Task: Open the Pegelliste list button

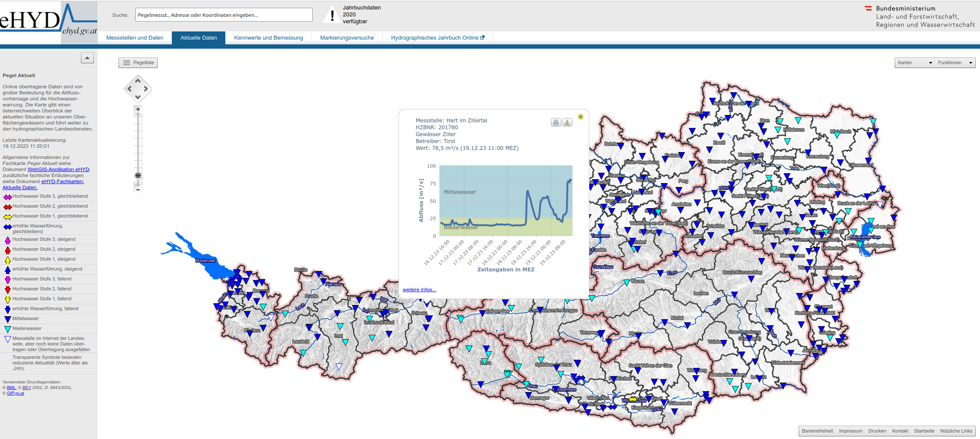Action: click(138, 63)
